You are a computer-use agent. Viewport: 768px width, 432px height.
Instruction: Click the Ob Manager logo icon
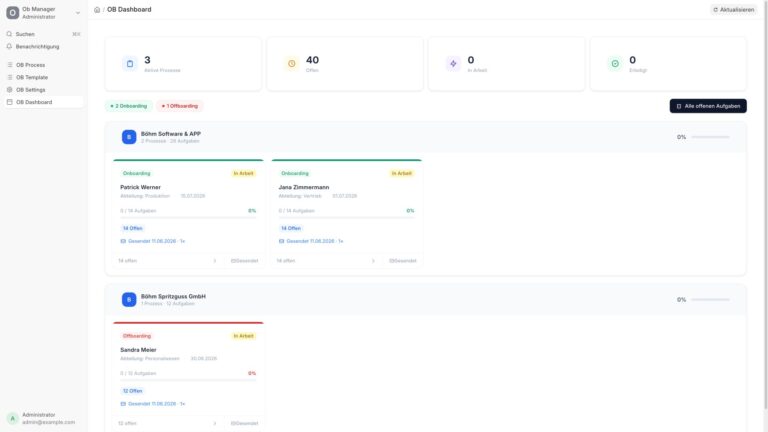(13, 13)
